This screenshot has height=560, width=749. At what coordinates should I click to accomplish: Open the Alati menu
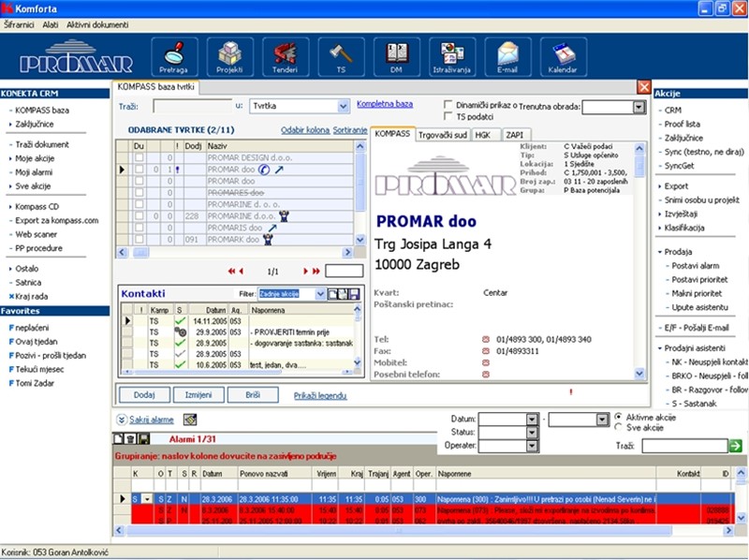point(51,25)
